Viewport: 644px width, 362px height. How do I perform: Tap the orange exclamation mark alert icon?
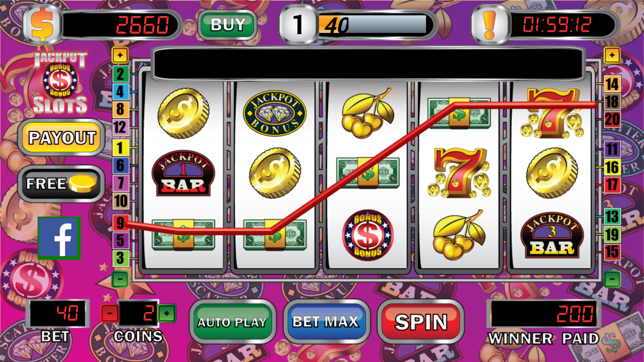click(490, 25)
